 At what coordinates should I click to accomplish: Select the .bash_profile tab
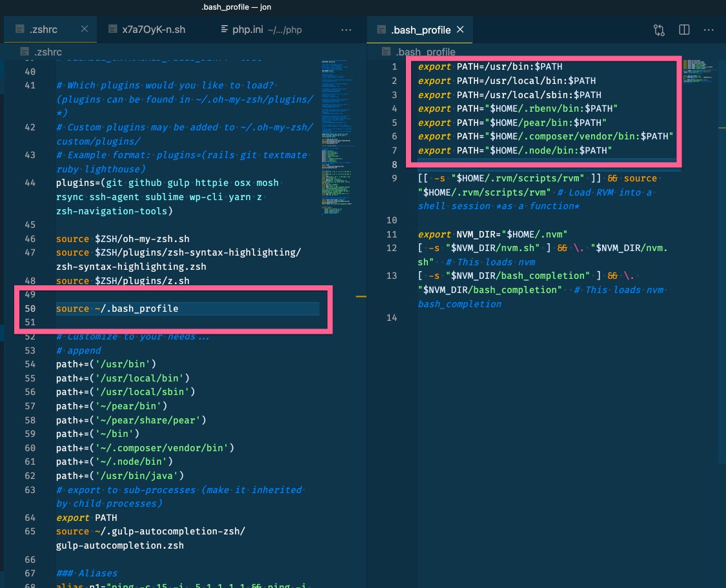point(419,30)
